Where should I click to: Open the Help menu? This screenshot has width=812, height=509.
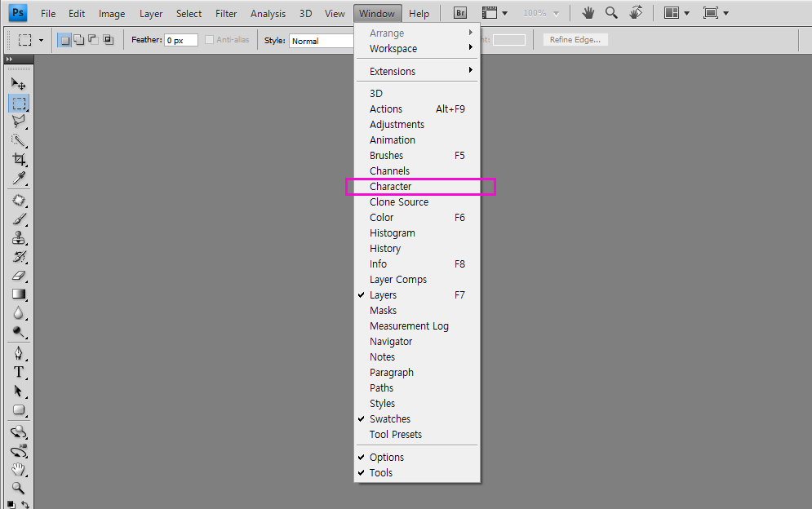(419, 14)
